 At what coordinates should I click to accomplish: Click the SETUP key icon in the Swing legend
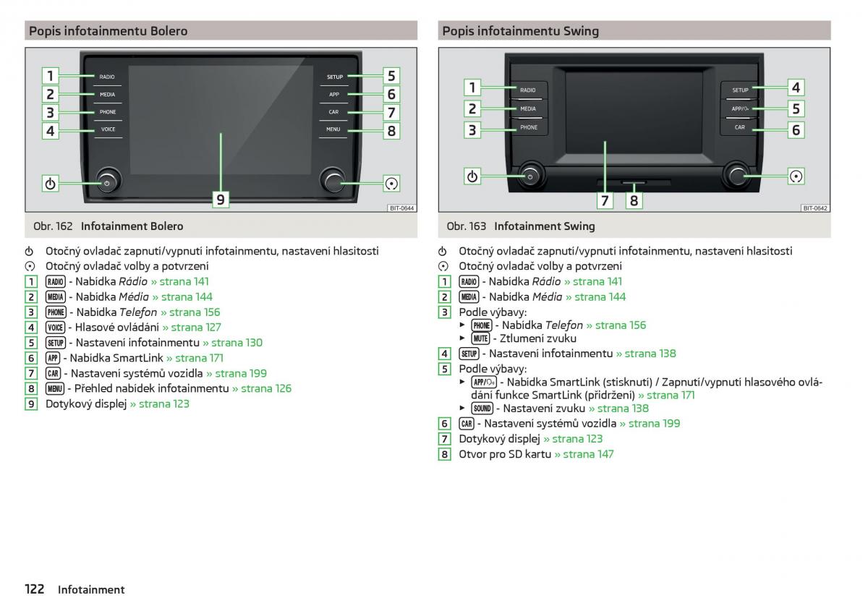tap(469, 354)
